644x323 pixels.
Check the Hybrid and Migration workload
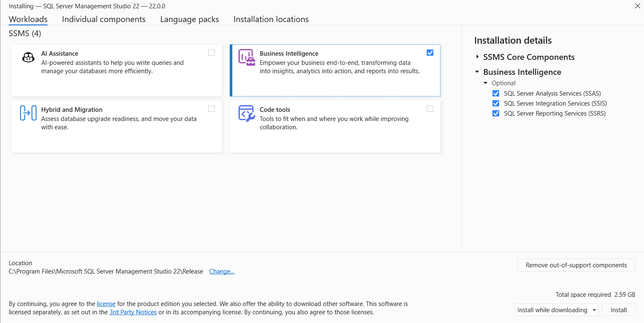pos(211,108)
